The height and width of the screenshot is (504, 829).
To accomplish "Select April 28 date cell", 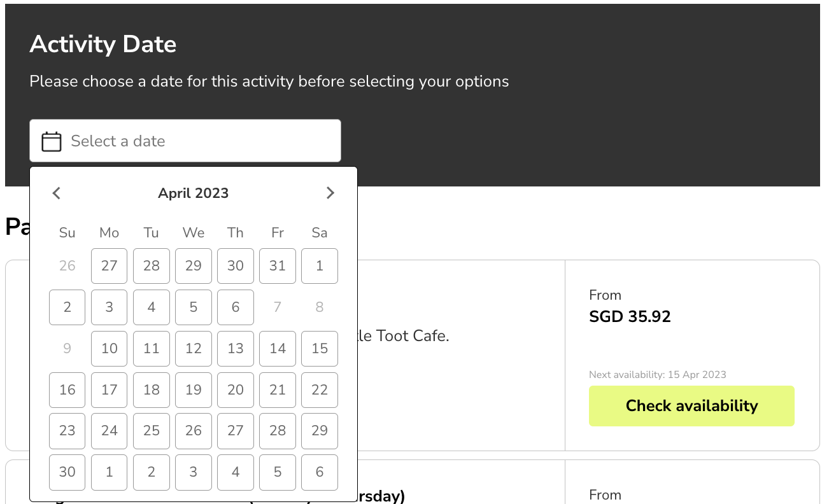I will [278, 431].
